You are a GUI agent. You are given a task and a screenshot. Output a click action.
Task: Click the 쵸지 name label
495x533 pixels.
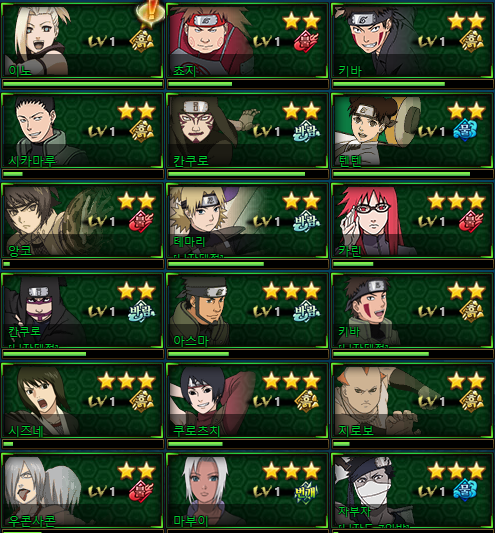point(185,71)
